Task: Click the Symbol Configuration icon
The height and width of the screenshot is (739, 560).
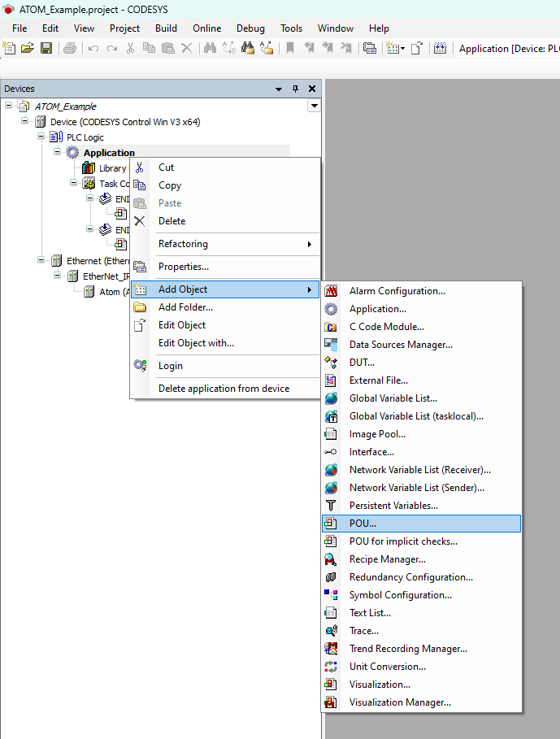Action: [331, 595]
